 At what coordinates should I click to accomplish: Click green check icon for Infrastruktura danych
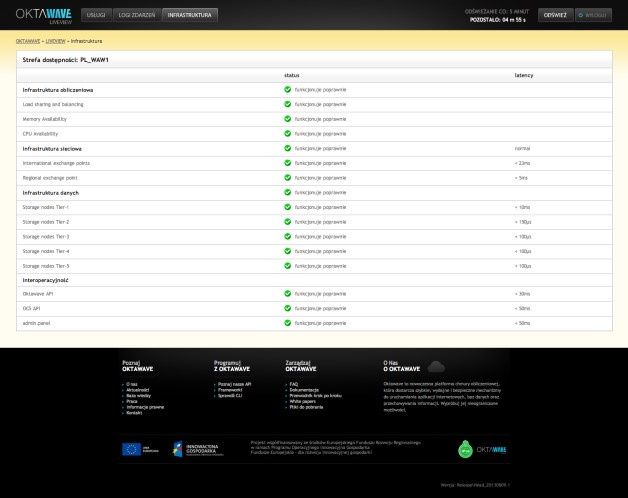tap(288, 192)
